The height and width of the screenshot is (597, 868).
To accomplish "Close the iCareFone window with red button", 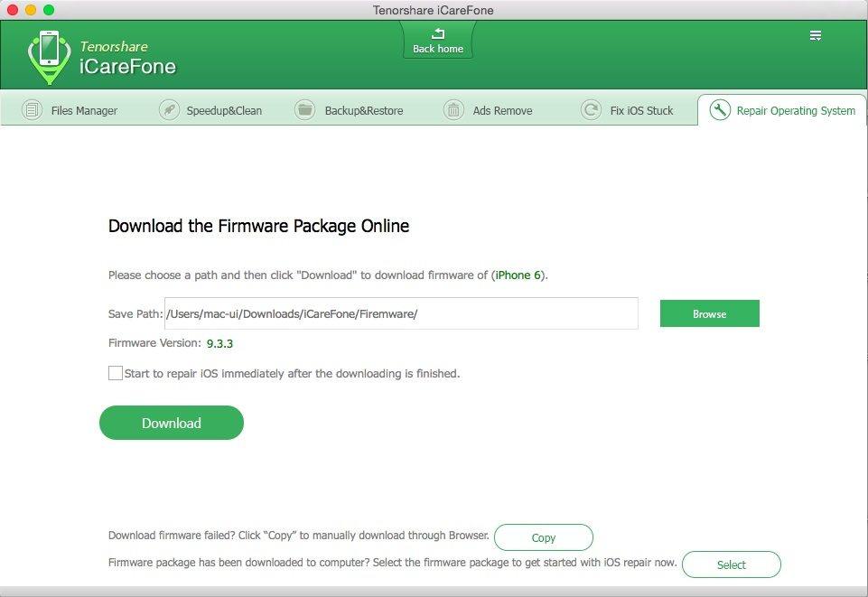I will point(12,10).
